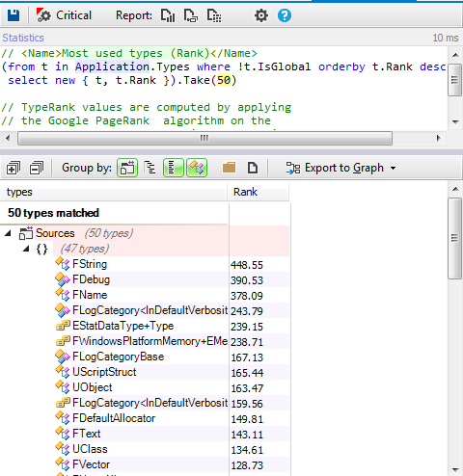The height and width of the screenshot is (476, 463).
Task: Select the FString type row
Action: [x=145, y=264]
